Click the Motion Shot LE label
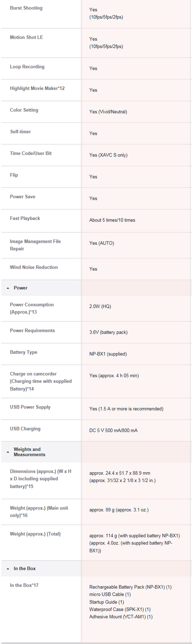Image resolution: width=192 pixels, height=644 pixels. 26,37
